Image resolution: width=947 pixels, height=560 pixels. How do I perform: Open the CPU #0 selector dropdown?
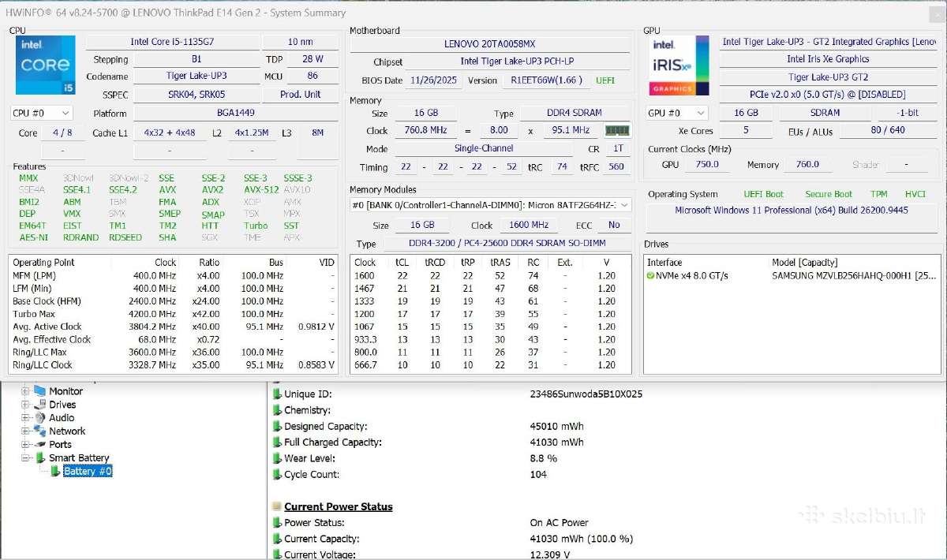click(x=42, y=113)
